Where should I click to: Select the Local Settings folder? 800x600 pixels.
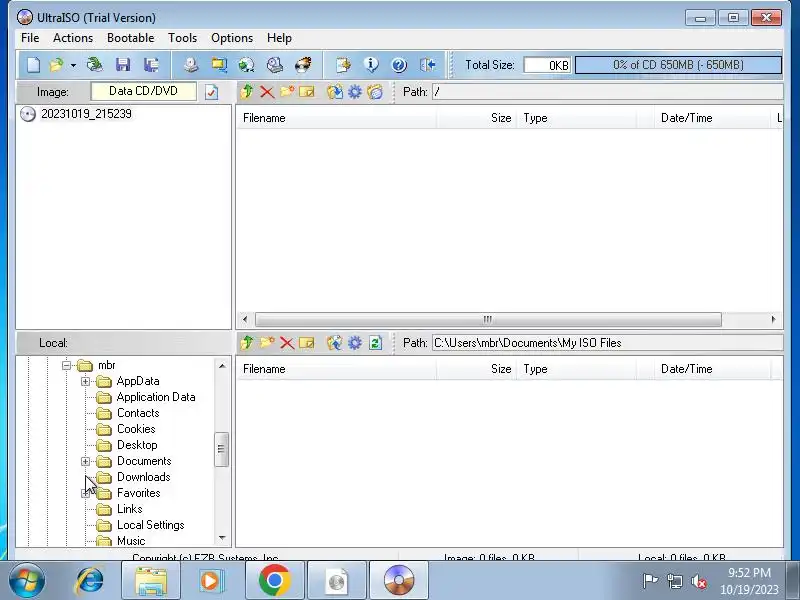pos(151,525)
